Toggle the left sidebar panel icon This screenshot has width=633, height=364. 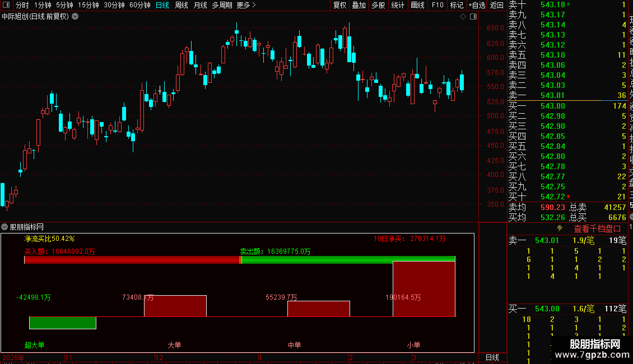pyautogui.click(x=6, y=5)
